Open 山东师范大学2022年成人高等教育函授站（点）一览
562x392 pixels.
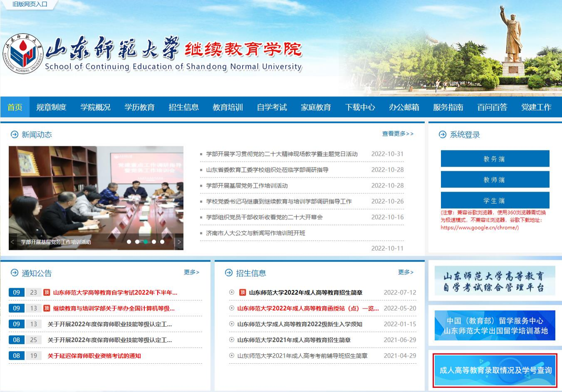point(308,308)
